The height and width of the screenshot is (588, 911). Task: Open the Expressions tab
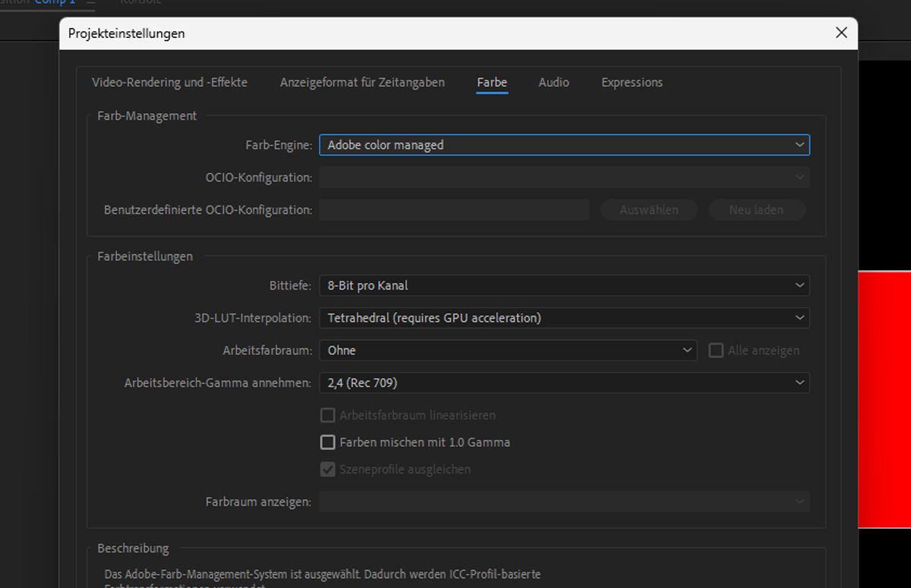coord(632,82)
